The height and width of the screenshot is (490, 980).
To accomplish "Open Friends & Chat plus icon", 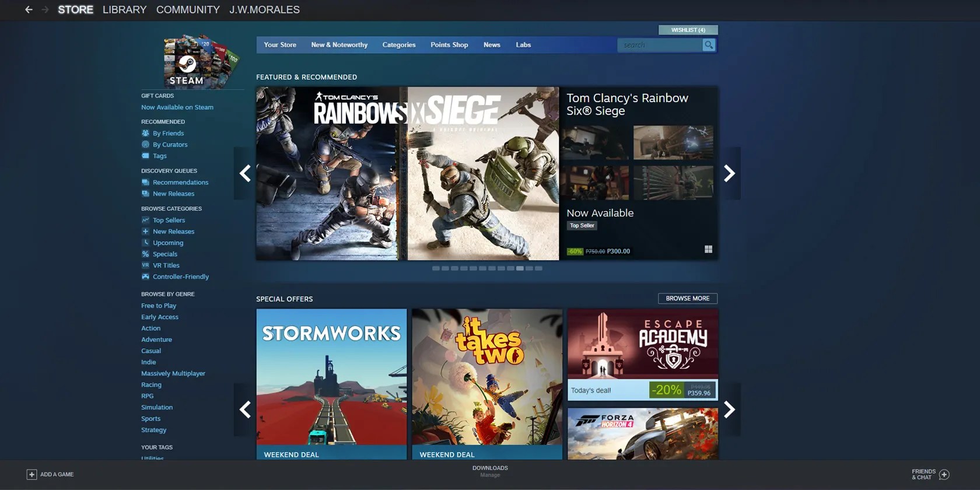I will click(944, 475).
